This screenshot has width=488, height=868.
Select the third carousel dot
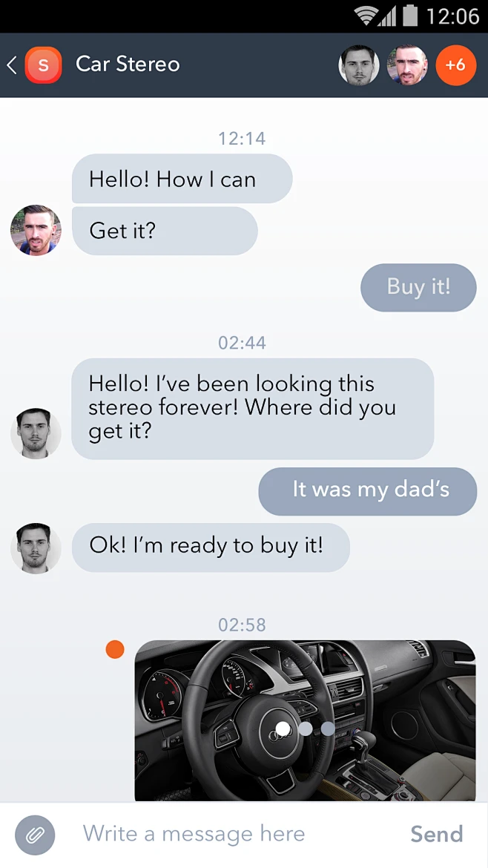click(328, 729)
